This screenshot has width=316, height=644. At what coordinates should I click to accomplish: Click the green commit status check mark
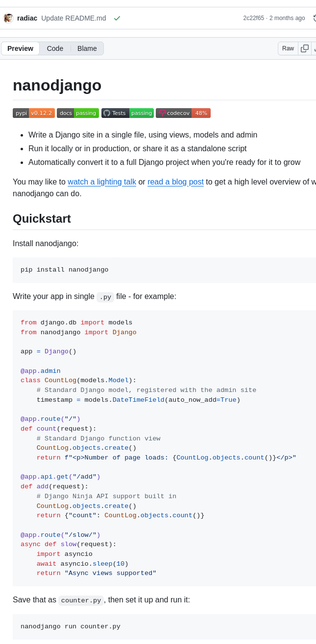click(x=117, y=18)
